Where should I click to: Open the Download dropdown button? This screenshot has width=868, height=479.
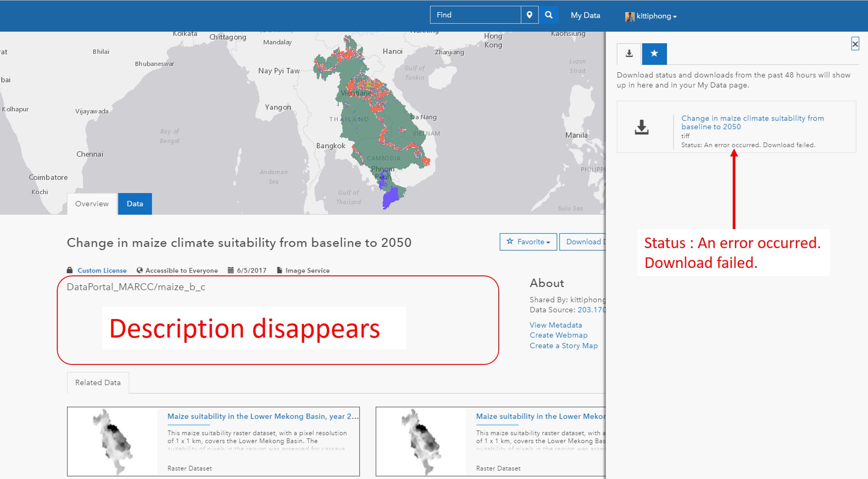(583, 242)
